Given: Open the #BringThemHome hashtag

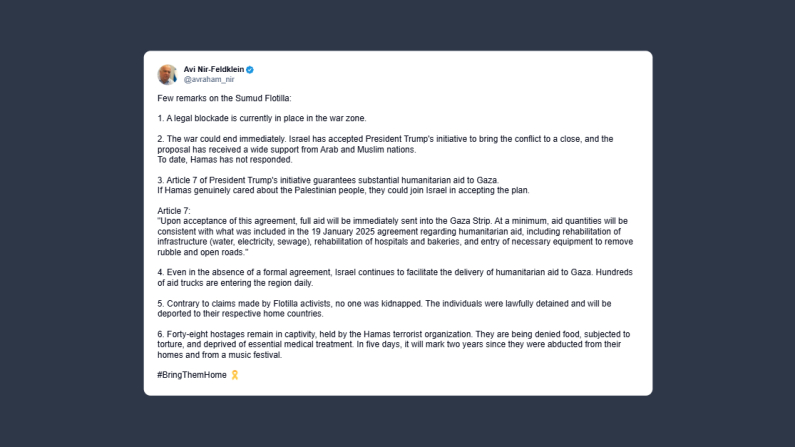Looking at the screenshot, I should click(192, 375).
